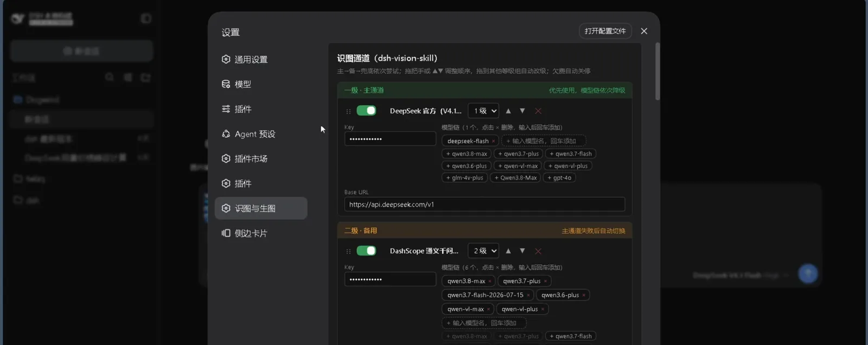Image resolution: width=868 pixels, height=345 pixels.
Task: Focus the DashScope Key password field
Action: click(390, 279)
